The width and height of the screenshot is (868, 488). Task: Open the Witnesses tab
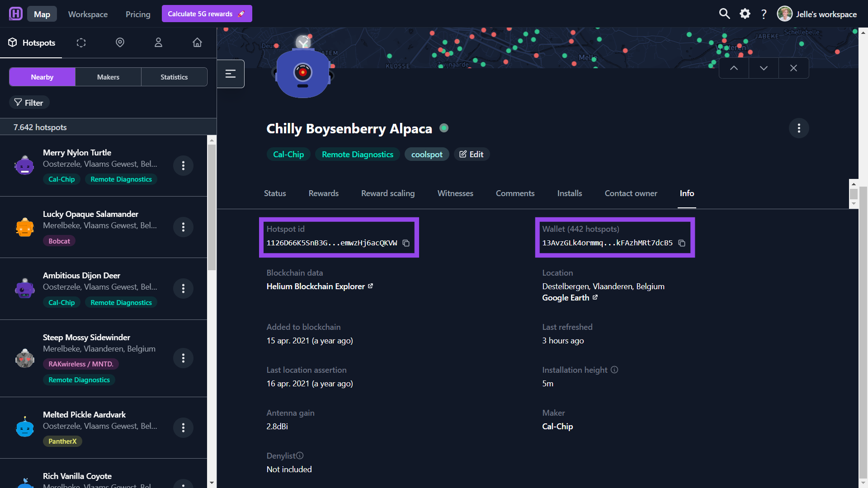pos(455,193)
